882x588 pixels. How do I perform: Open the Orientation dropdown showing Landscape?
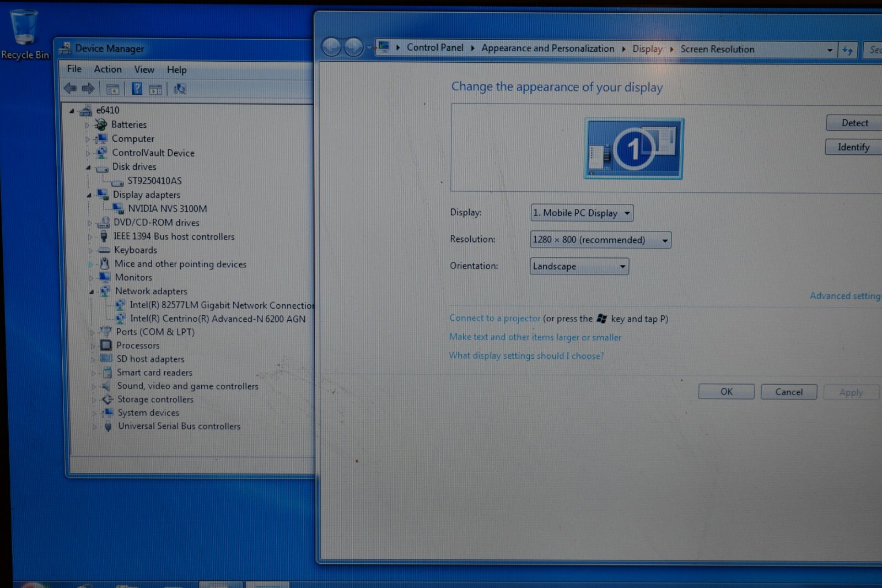click(x=579, y=266)
